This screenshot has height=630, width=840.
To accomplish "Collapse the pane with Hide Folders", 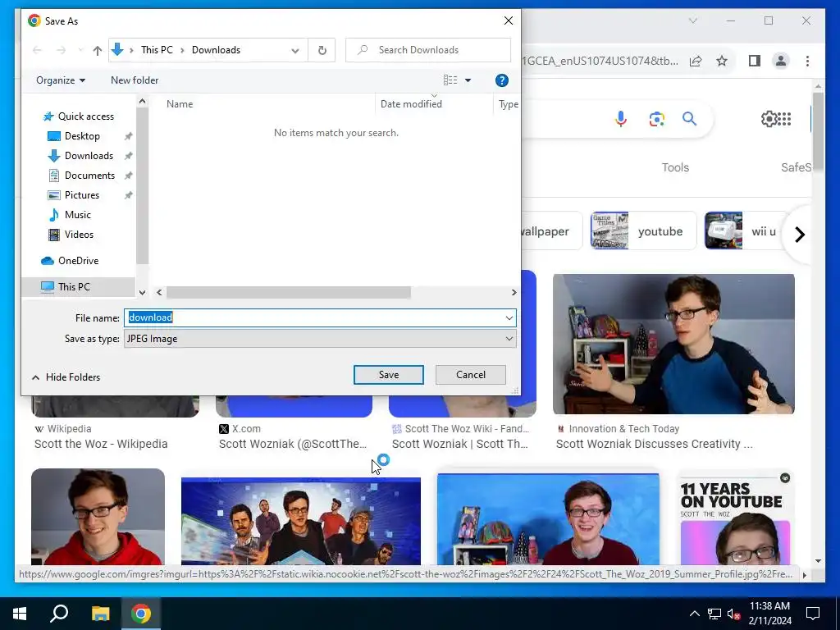I will (x=66, y=377).
